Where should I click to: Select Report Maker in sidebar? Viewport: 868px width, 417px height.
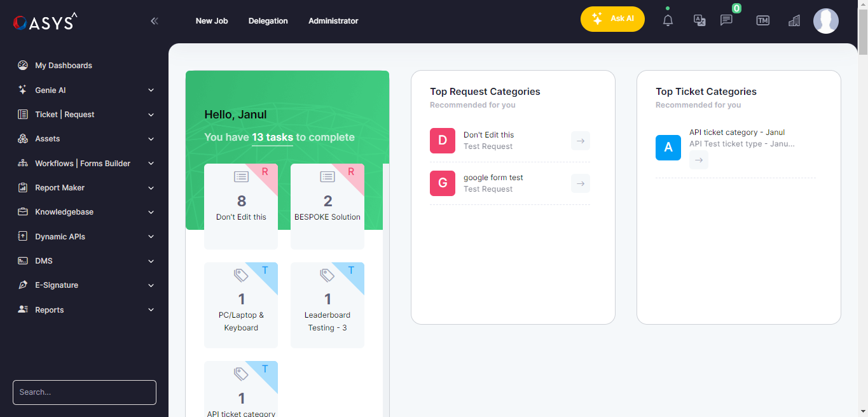pos(60,188)
